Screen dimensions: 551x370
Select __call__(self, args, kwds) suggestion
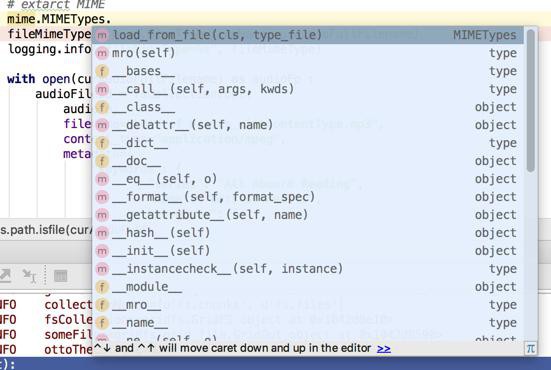pos(307,89)
